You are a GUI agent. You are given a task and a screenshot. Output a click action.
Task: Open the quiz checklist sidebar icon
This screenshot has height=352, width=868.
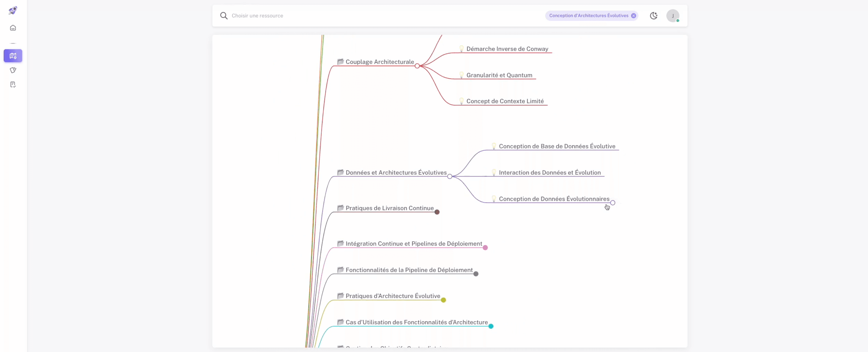click(13, 85)
